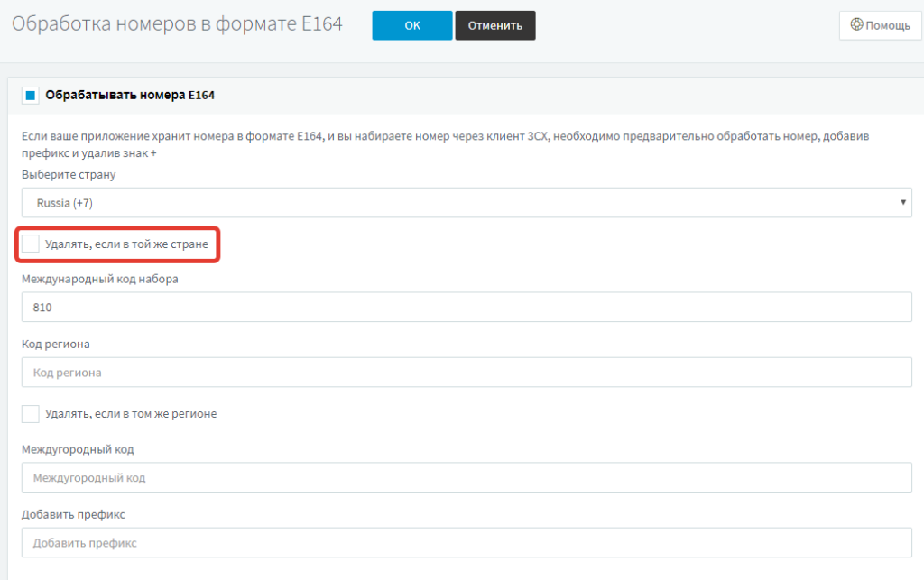Click the Междугородный код label above the field
This screenshot has width=924, height=580.
pyautogui.click(x=78, y=449)
